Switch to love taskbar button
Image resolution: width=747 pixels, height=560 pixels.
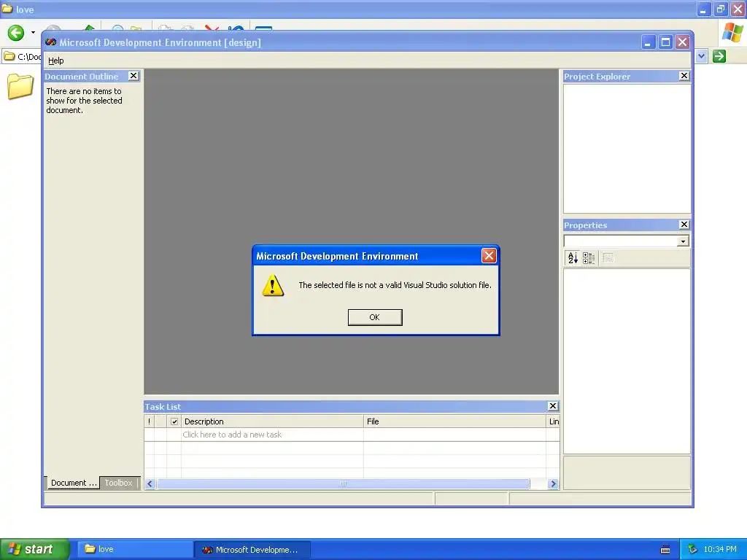135,549
